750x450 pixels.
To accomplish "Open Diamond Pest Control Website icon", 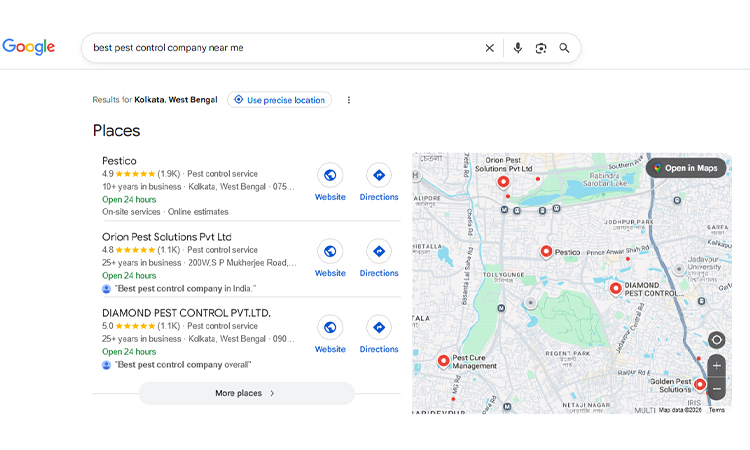I will pos(330,327).
